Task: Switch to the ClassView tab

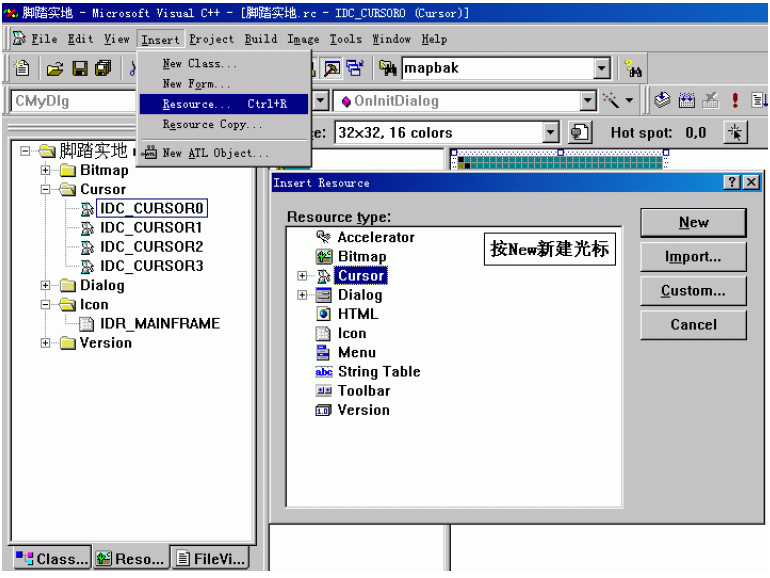Action: coord(52,558)
